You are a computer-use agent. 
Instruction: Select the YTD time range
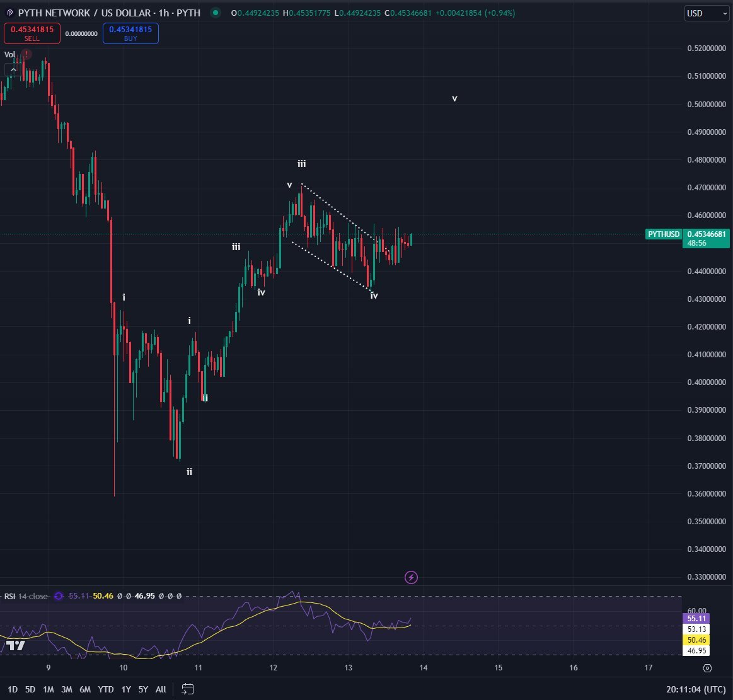[x=106, y=689]
